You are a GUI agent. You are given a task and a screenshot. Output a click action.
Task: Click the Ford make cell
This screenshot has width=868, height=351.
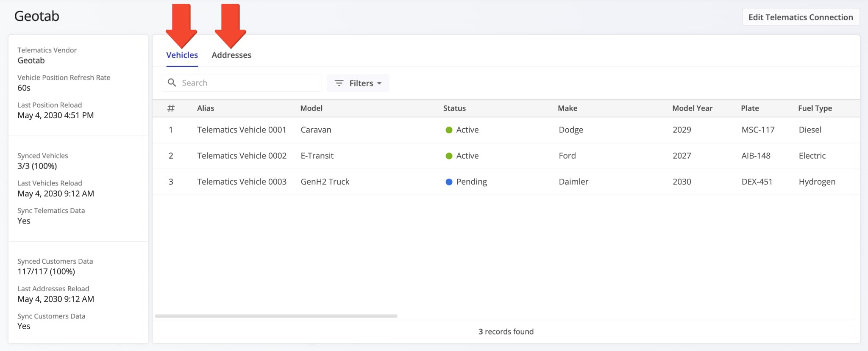click(567, 156)
